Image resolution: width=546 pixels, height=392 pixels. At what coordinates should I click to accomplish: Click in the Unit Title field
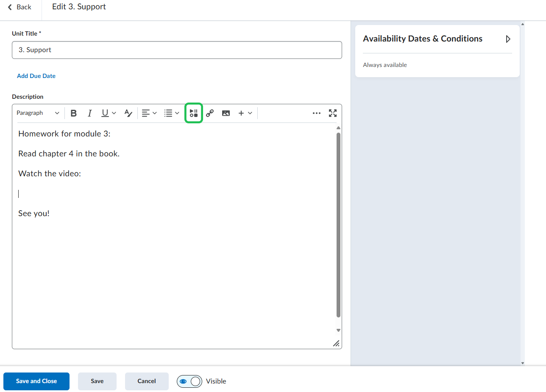tap(177, 50)
